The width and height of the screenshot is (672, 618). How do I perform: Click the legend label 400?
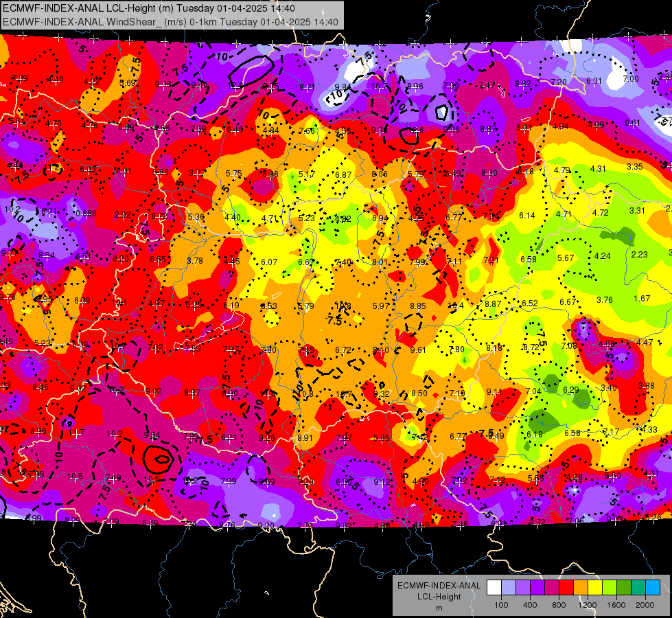530,605
